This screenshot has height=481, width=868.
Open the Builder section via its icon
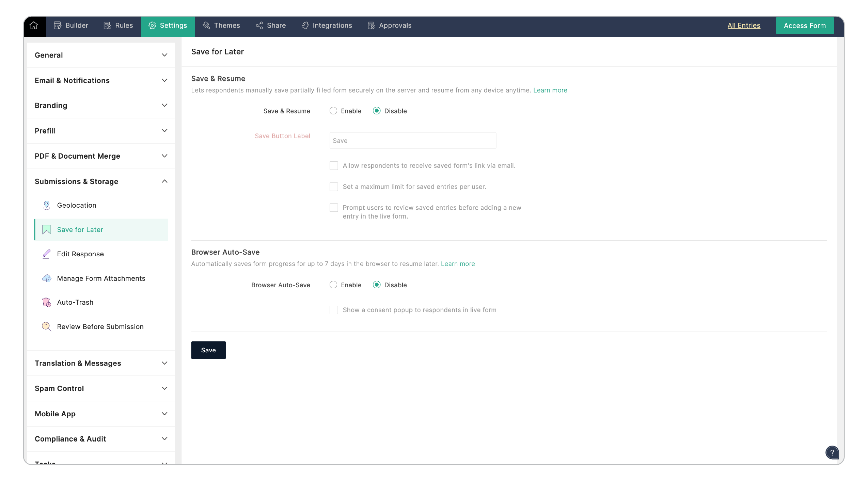pyautogui.click(x=57, y=26)
